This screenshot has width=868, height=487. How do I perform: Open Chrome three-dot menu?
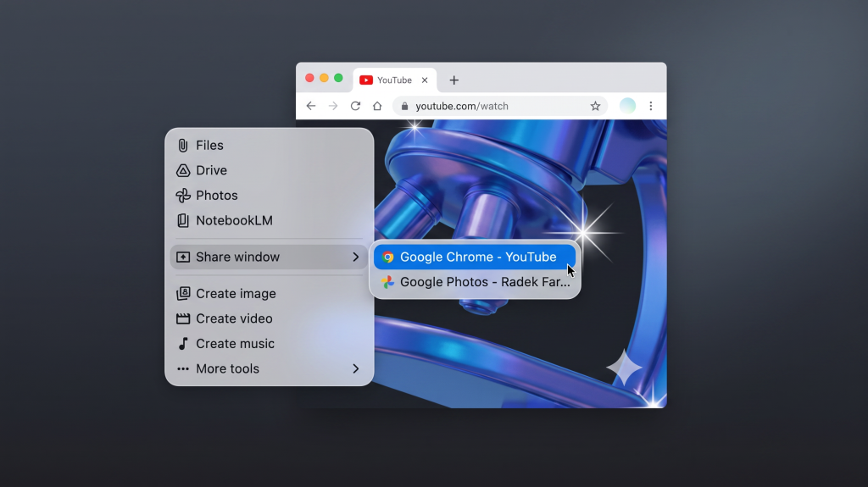click(x=651, y=106)
